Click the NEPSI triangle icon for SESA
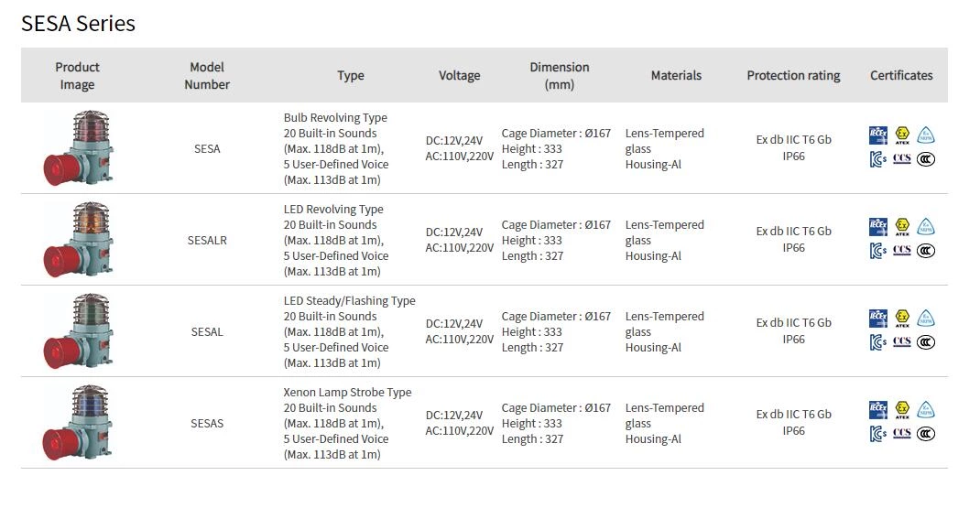Screen dimensions: 980x508 [926, 135]
